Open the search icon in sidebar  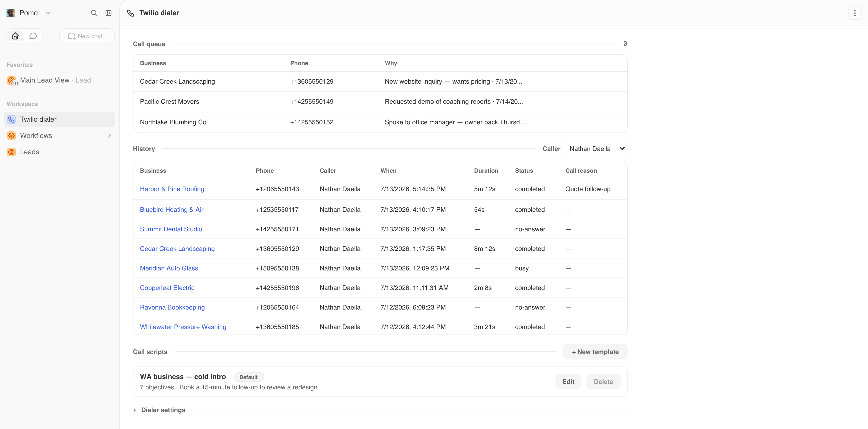94,13
